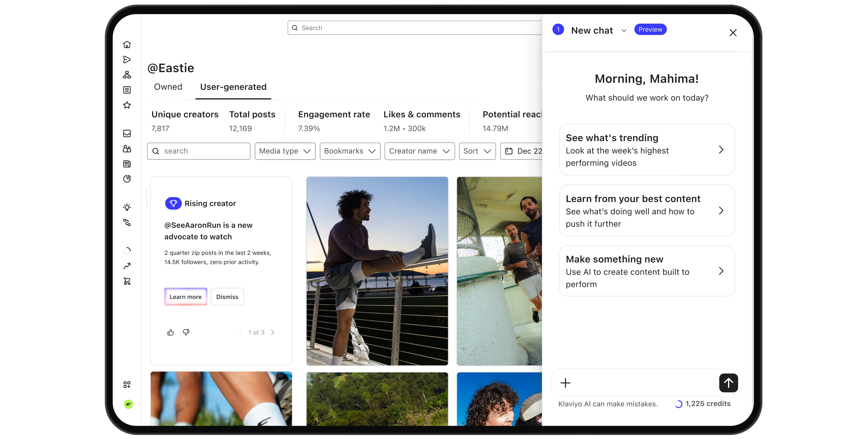Open the Sort dropdown
This screenshot has width=868, height=439.
point(477,151)
